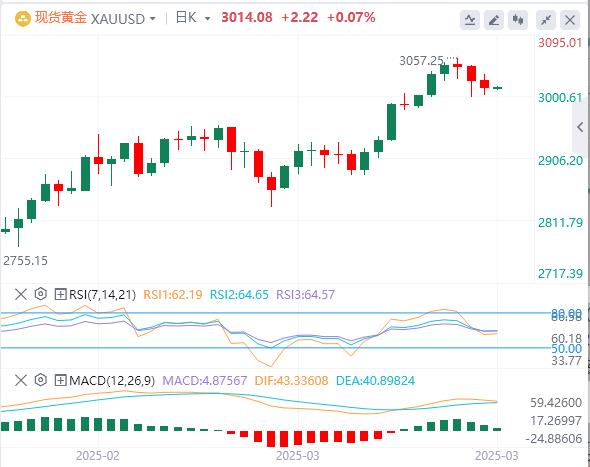The image size is (590, 467).
Task: Toggle the RSI panel plus box
Action: (60, 294)
